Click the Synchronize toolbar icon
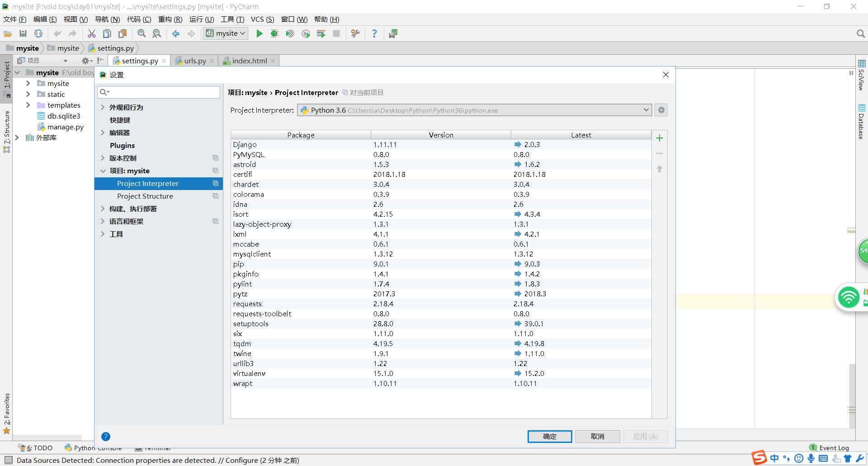Screen dimensions: 868x466 click(38, 33)
